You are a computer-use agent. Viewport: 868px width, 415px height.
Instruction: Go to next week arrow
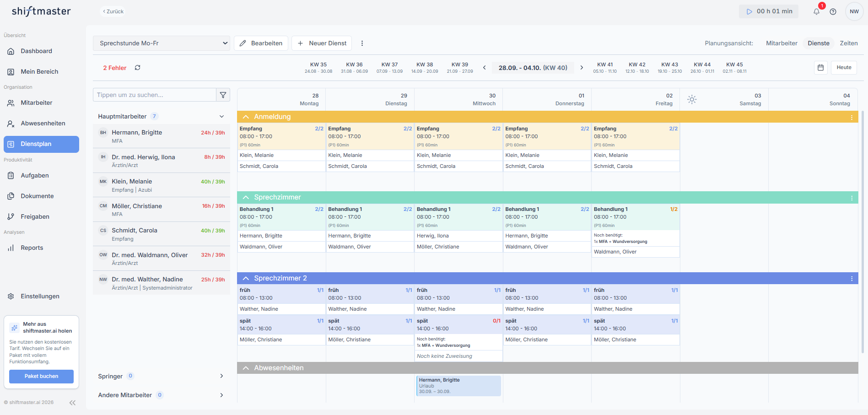click(582, 68)
